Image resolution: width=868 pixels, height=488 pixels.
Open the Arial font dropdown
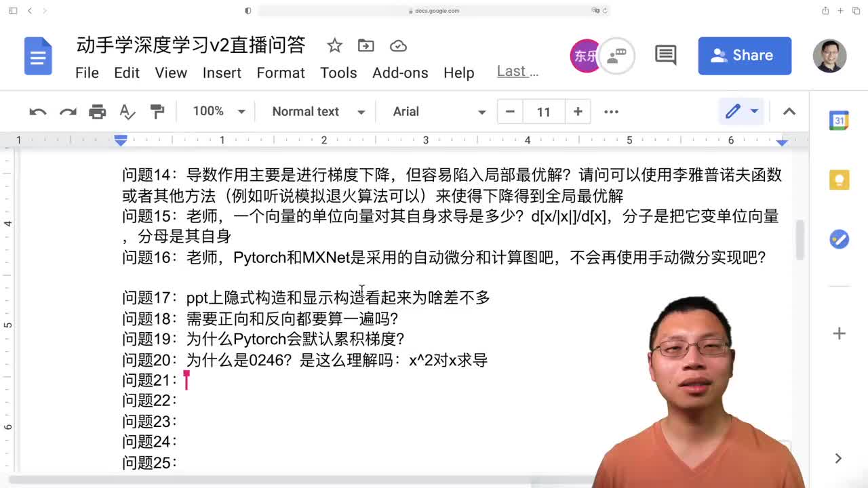click(x=439, y=112)
